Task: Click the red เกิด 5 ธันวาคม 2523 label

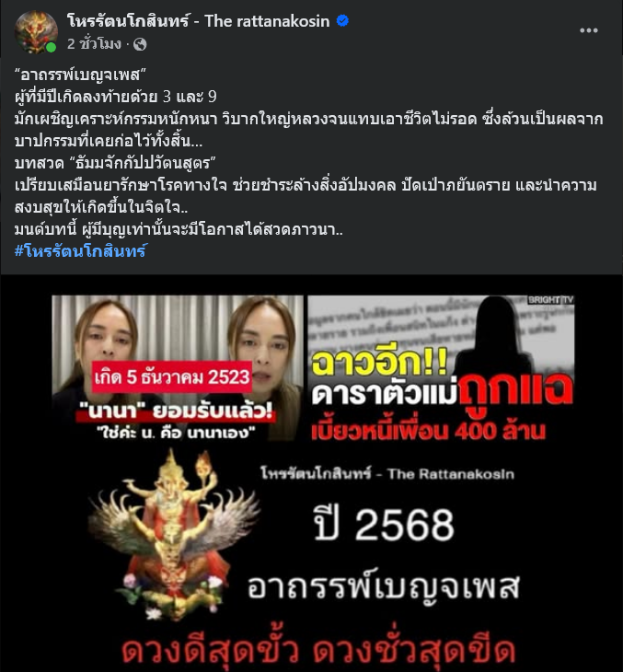Action: coord(172,377)
